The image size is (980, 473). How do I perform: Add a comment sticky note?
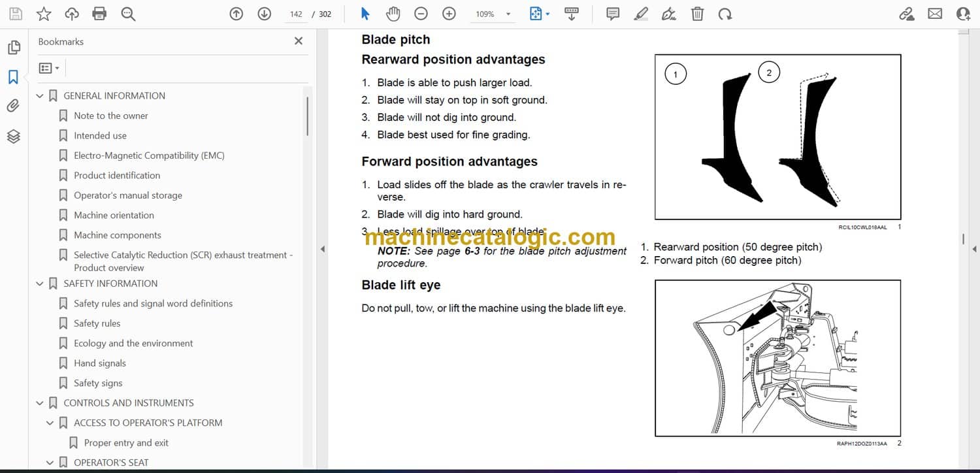pyautogui.click(x=613, y=14)
